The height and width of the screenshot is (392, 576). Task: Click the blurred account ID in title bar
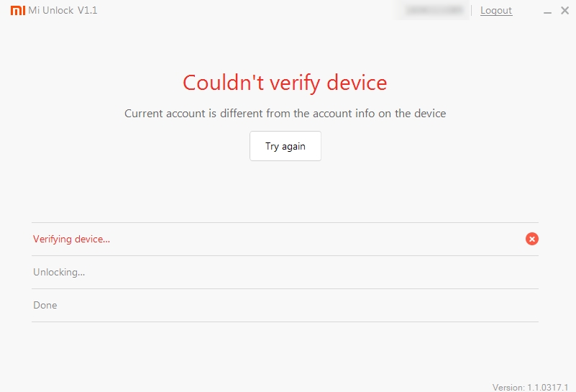click(x=434, y=10)
